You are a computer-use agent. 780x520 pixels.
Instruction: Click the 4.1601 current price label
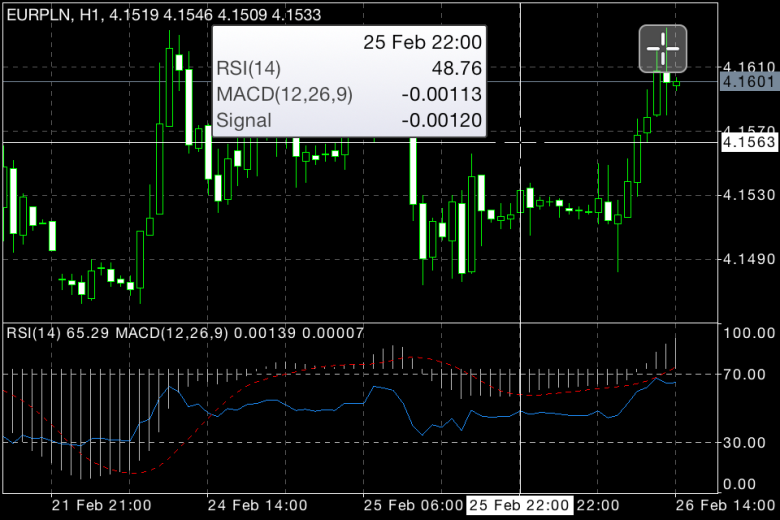[x=748, y=81]
